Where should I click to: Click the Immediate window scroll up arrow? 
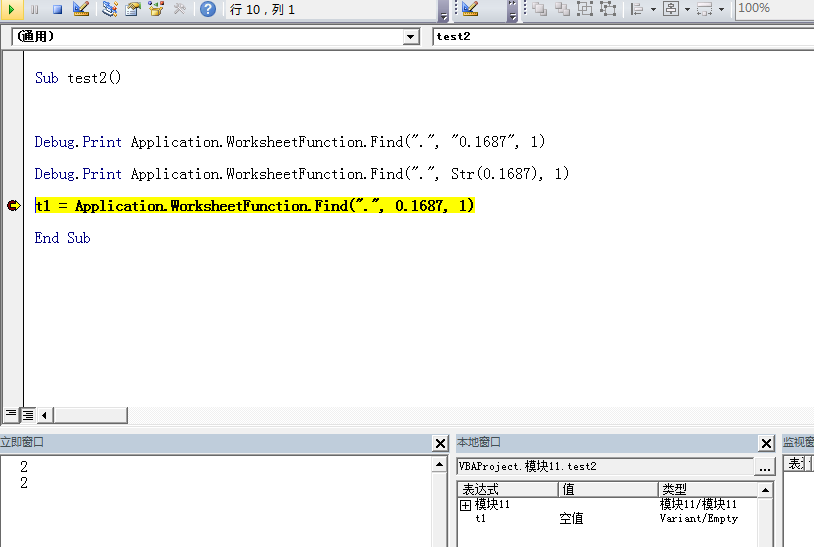439,464
